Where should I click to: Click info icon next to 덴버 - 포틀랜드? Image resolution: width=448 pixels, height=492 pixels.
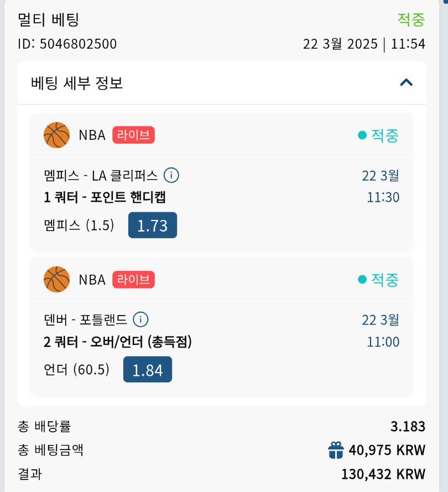141,320
